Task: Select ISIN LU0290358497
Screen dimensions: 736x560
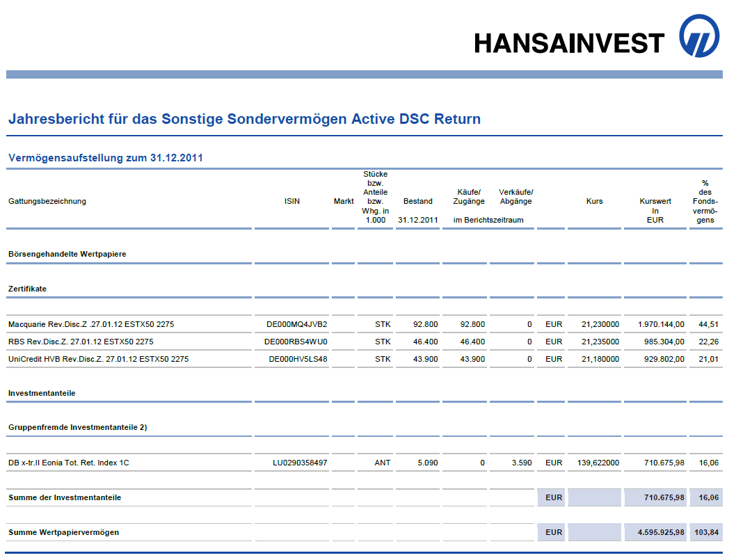Action: coord(300,463)
